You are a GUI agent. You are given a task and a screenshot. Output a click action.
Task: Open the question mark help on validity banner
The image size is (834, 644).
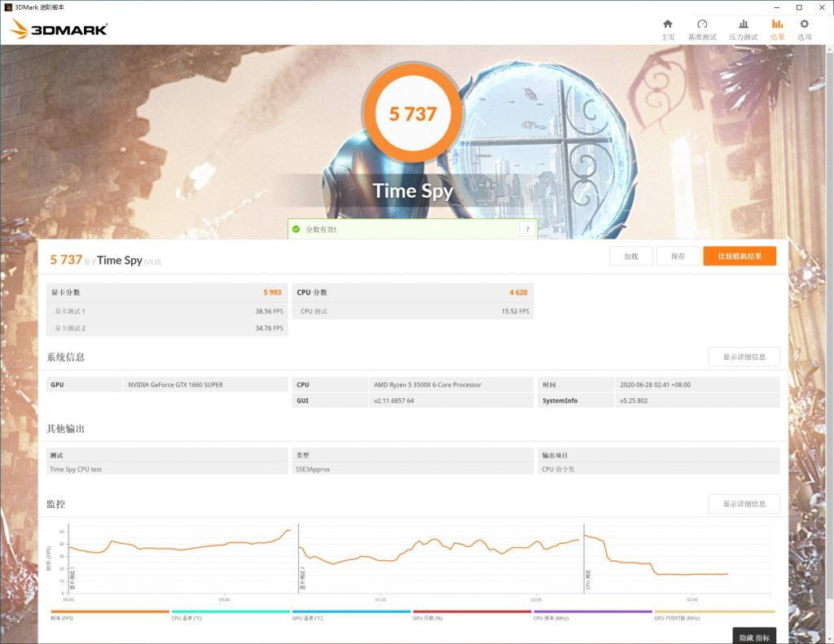point(527,230)
